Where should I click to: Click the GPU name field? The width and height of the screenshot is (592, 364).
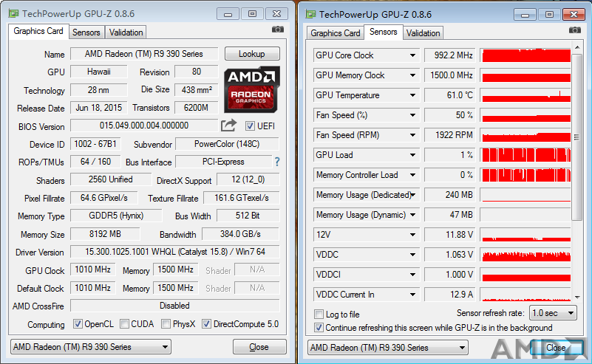pos(144,54)
